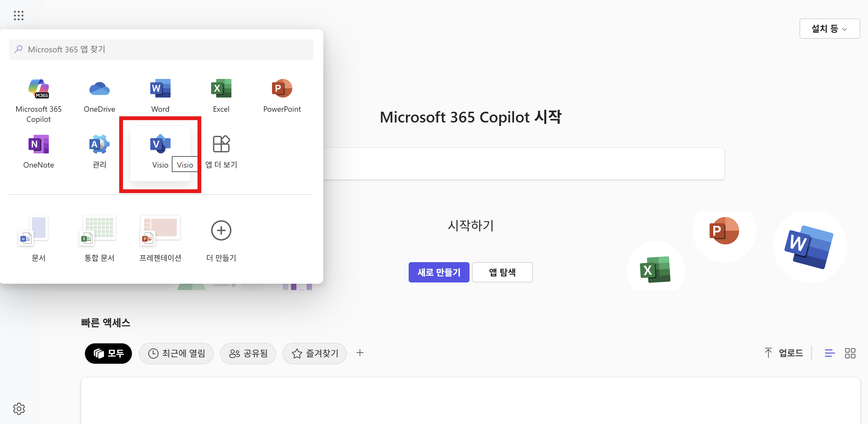Open the app launcher waffle icon
Screen dimensions: 868x424
[18, 16]
